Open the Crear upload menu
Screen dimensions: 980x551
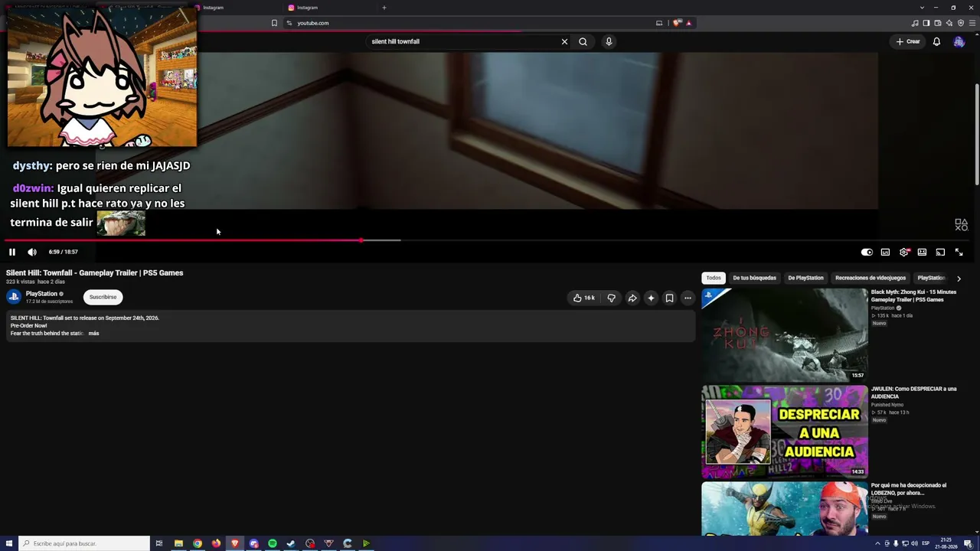[908, 41]
